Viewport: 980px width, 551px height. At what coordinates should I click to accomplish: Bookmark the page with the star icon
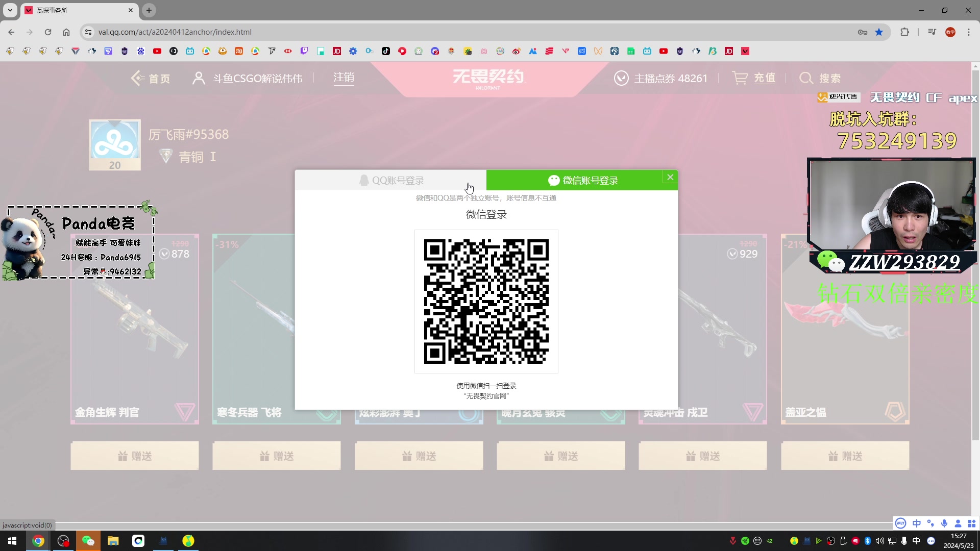click(x=879, y=32)
